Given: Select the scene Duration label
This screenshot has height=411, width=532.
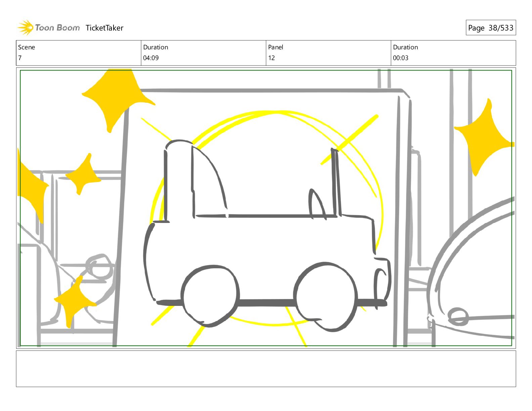Looking at the screenshot, I should point(156,47).
